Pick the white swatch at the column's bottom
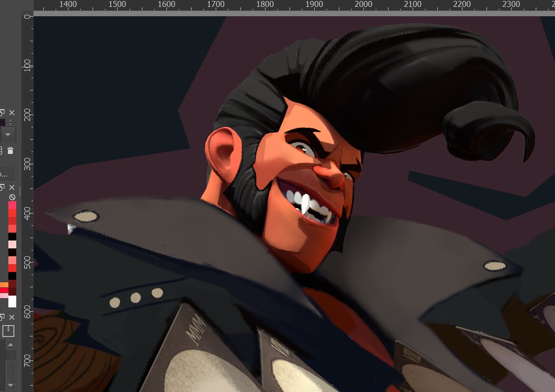The width and height of the screenshot is (555, 392). pyautogui.click(x=12, y=302)
